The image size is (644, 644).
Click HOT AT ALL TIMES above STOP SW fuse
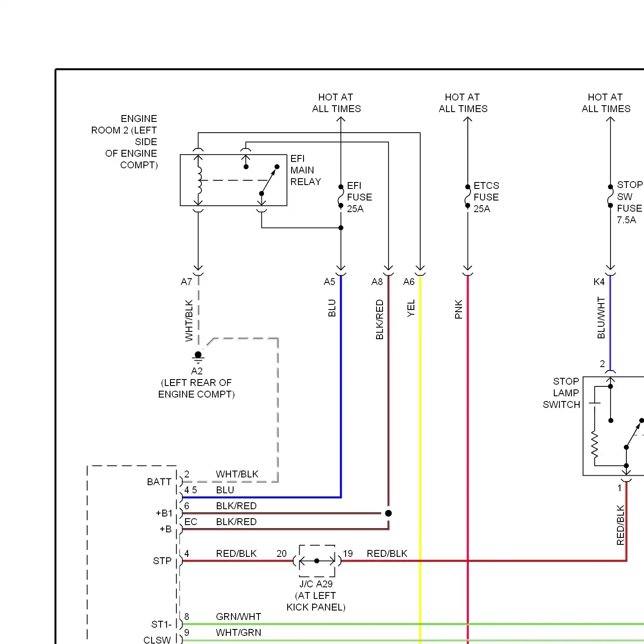606,103
